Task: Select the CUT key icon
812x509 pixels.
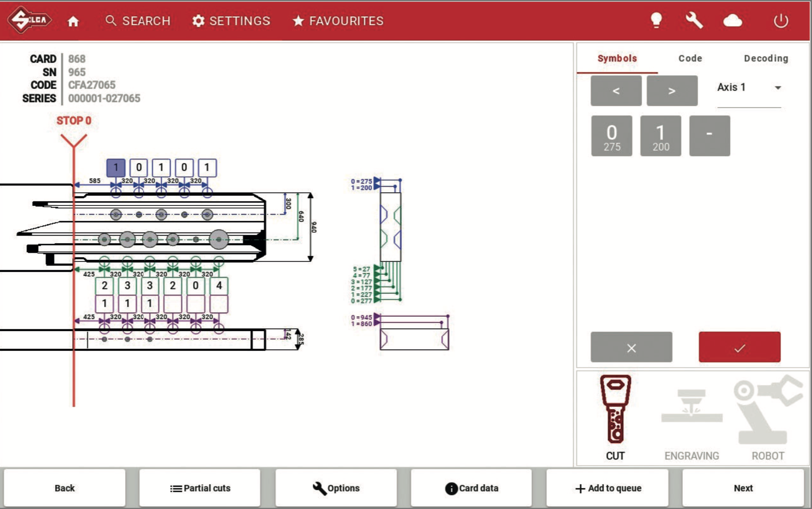Action: [x=615, y=410]
